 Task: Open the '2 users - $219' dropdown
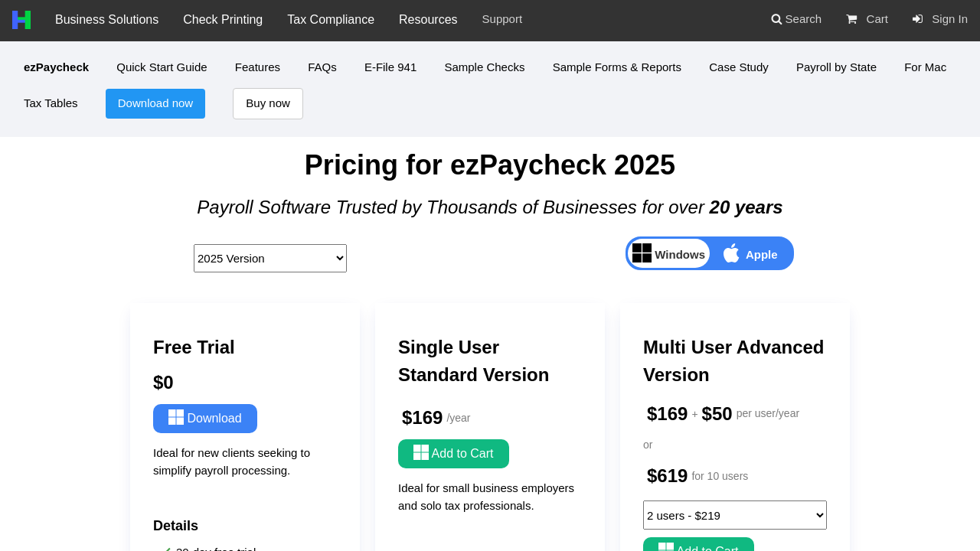[x=735, y=515]
